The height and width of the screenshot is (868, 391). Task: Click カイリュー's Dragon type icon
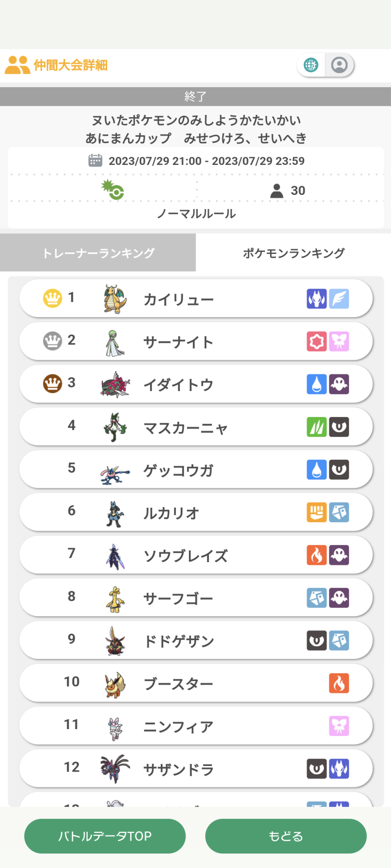coord(317,299)
